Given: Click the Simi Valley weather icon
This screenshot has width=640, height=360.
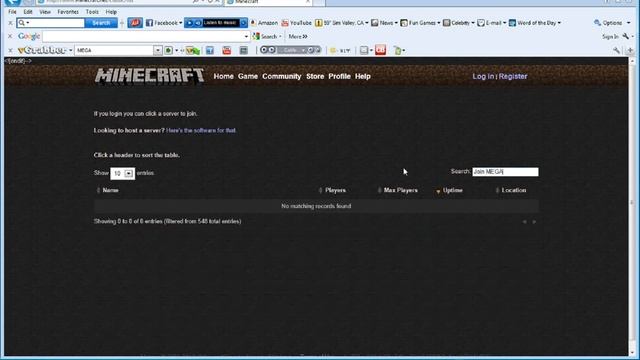Looking at the screenshot, I should 318,23.
